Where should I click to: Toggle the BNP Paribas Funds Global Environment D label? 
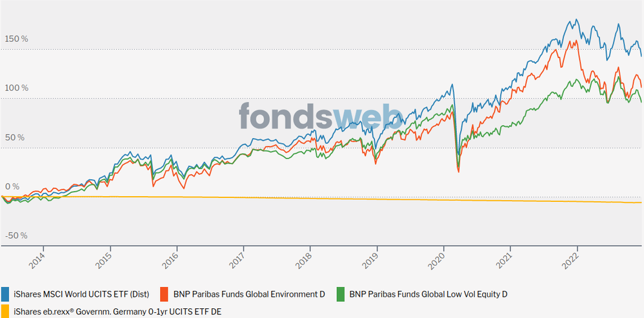pyautogui.click(x=249, y=294)
